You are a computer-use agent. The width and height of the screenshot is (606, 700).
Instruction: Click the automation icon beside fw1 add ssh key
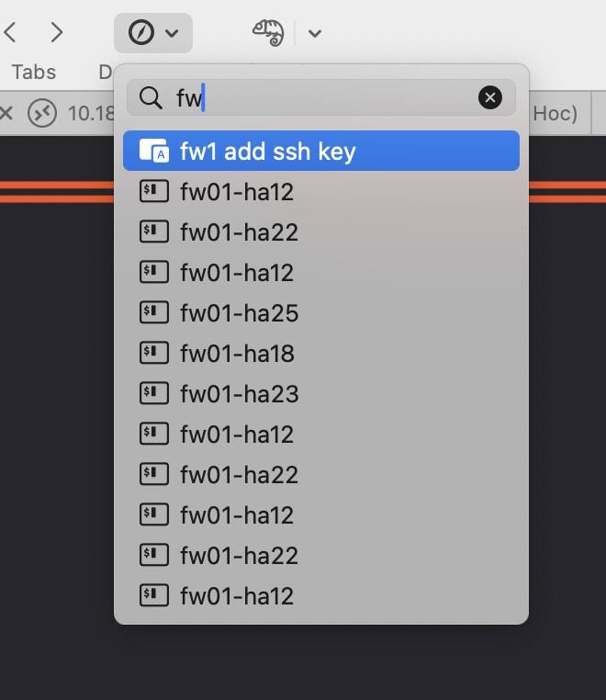click(153, 152)
